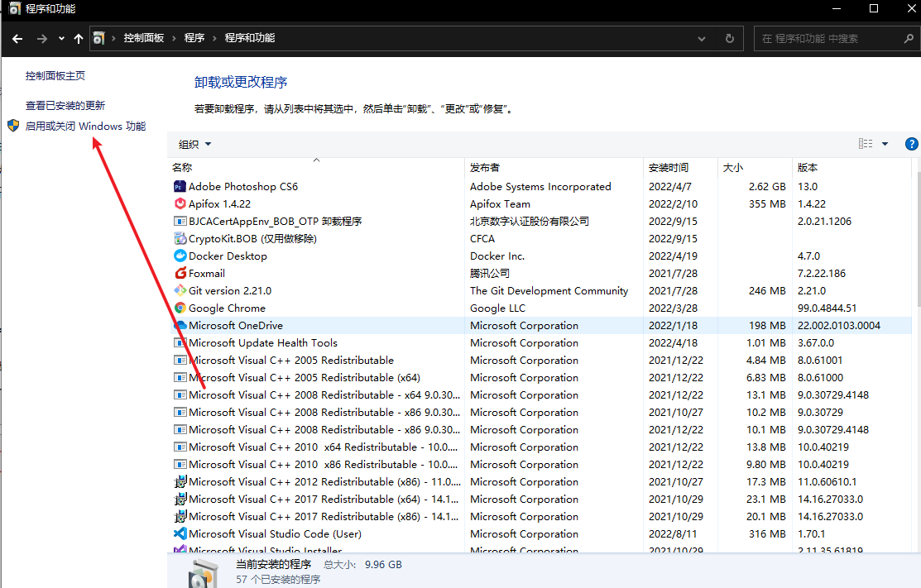Click the Visual C++ 2012 Redistributable (x86) icon
Screen dimensions: 921x588
(180, 482)
